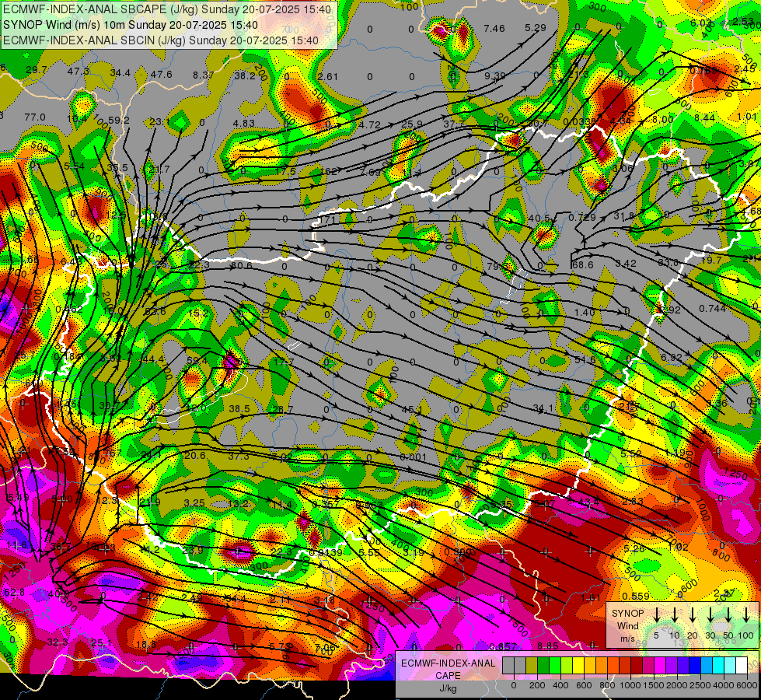Click the 9.39 value on the map

point(494,75)
